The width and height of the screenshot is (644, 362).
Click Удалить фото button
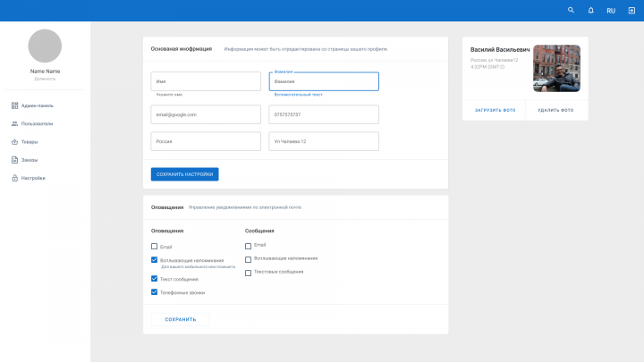point(555,110)
